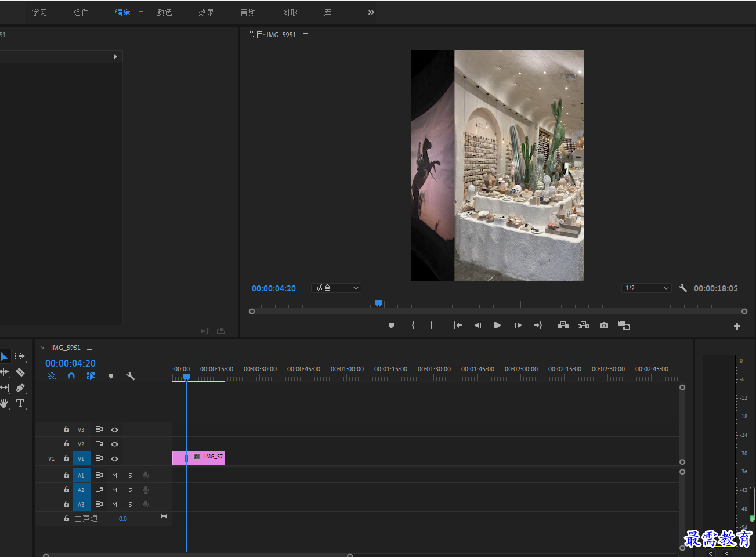Solo the A3 audio track
756x557 pixels.
click(130, 504)
